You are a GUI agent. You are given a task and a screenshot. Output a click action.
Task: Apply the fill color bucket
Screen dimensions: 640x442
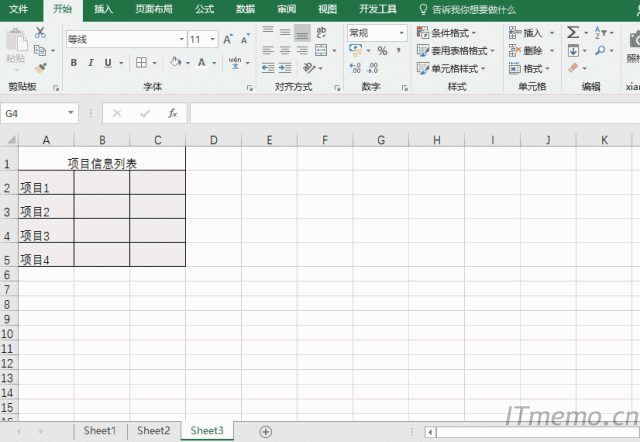176,62
